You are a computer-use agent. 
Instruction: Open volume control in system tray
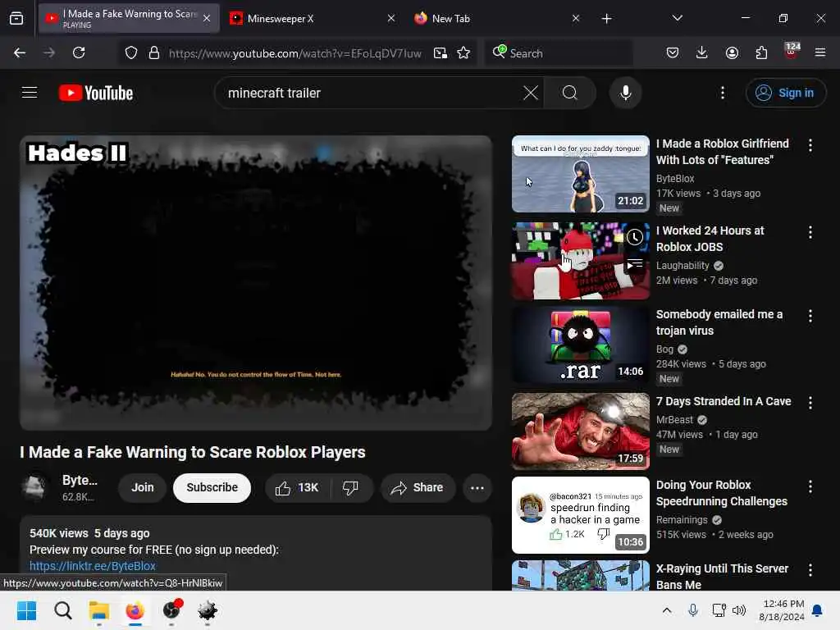click(x=739, y=610)
